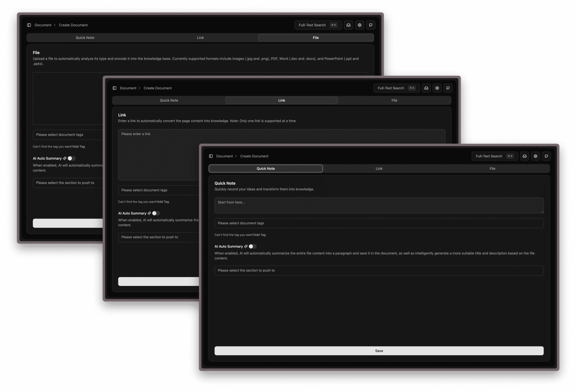Viewport: 576px width, 392px height.
Task: Open settings gear in front Quick Note window
Action: [535, 156]
